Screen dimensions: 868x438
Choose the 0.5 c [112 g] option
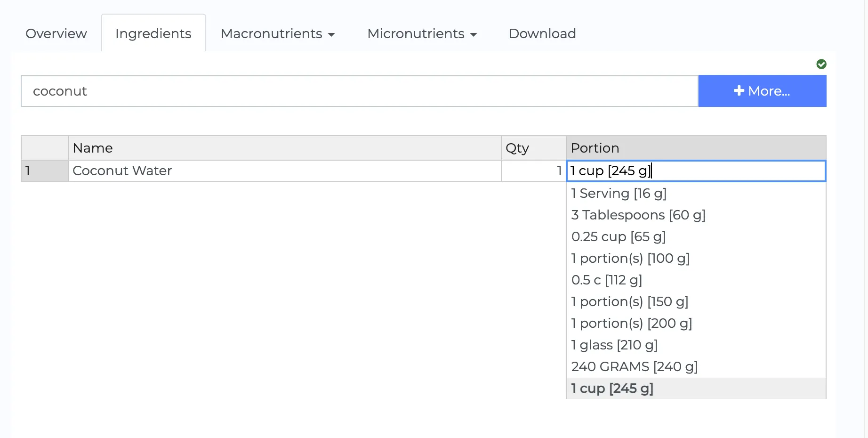pyautogui.click(x=606, y=280)
